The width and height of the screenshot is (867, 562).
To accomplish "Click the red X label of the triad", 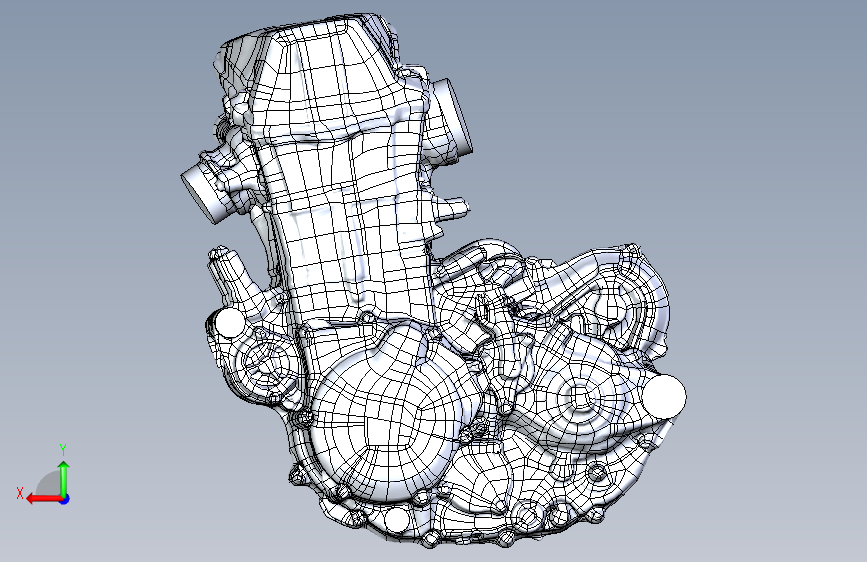I will click(20, 493).
